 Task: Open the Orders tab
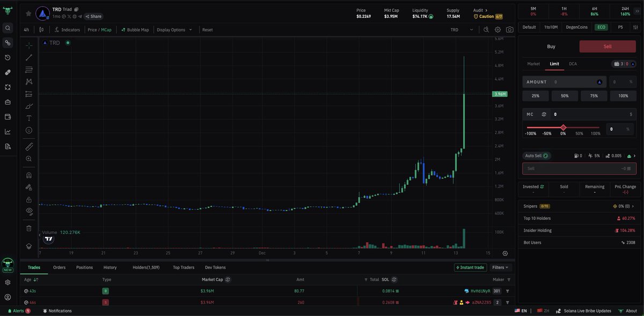point(60,267)
